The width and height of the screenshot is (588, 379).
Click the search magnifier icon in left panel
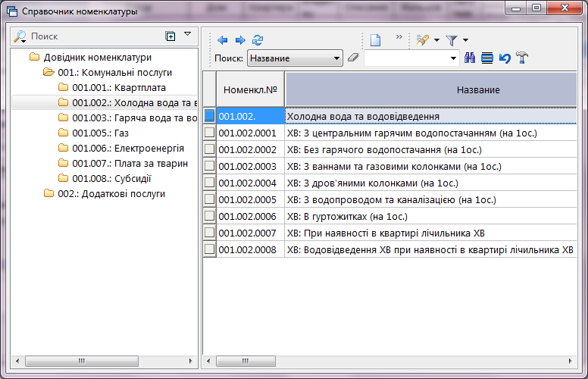click(20, 36)
